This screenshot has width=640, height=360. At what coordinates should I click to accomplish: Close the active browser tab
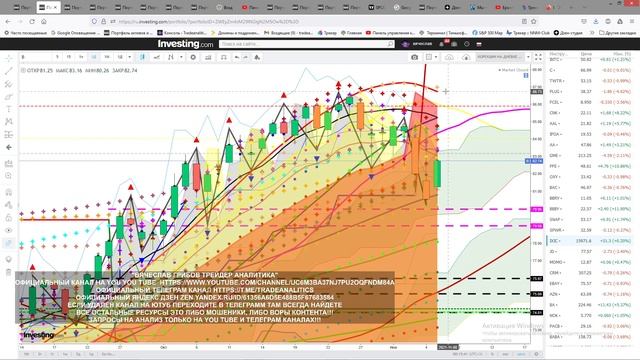56,7
